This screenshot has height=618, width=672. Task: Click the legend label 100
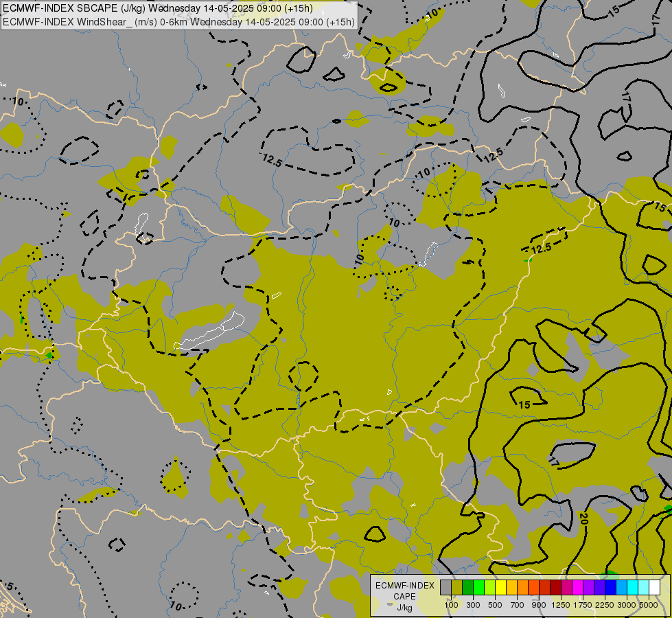click(x=451, y=605)
